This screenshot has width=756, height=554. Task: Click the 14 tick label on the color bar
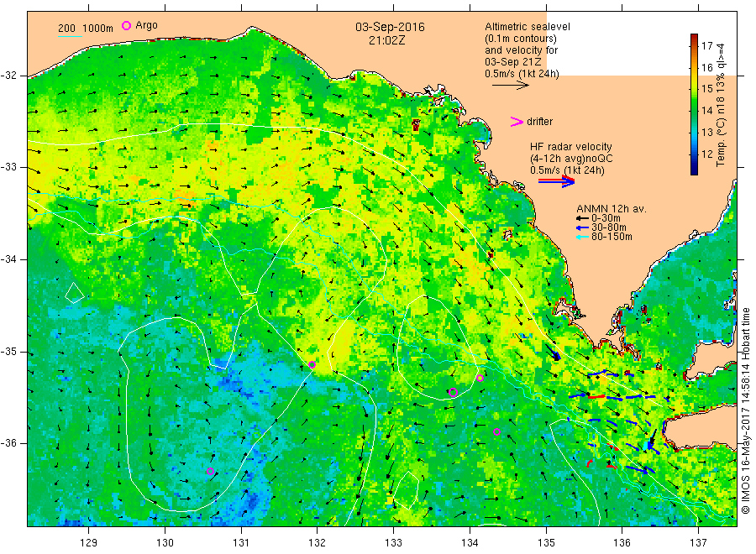click(706, 110)
